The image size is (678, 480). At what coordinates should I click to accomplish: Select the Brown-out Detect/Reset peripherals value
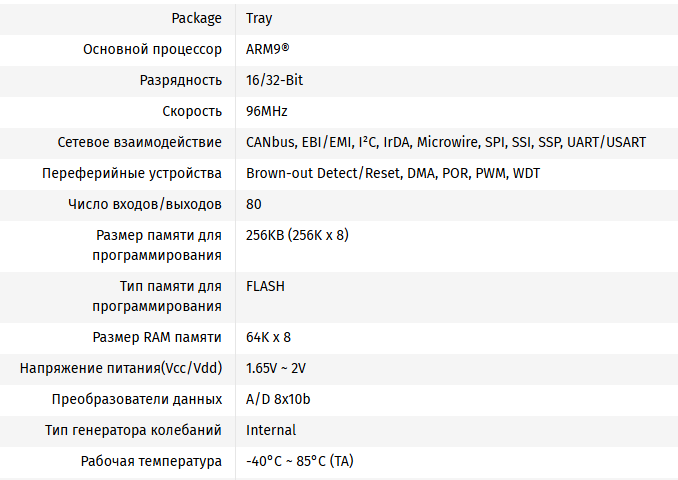coord(393,173)
